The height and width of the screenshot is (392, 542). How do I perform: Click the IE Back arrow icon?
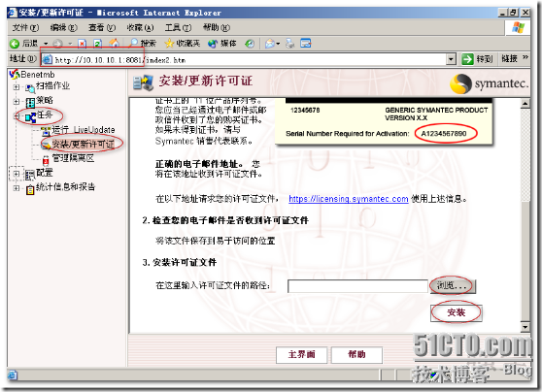tap(15, 44)
